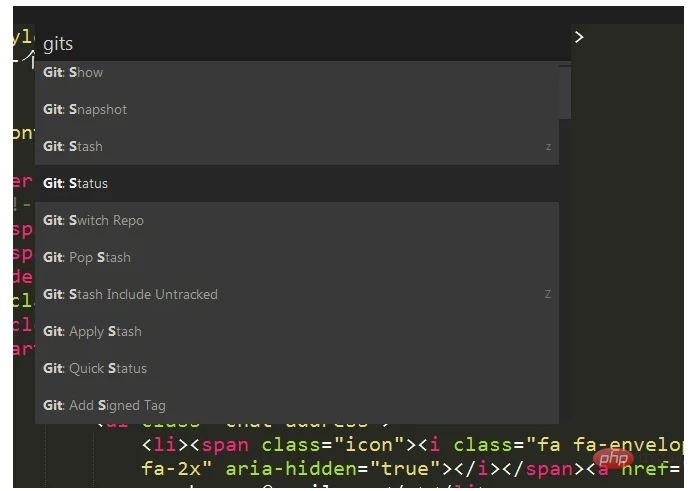692x491 pixels.
Task: Select the "Git: Show" command
Action: [x=297, y=72]
